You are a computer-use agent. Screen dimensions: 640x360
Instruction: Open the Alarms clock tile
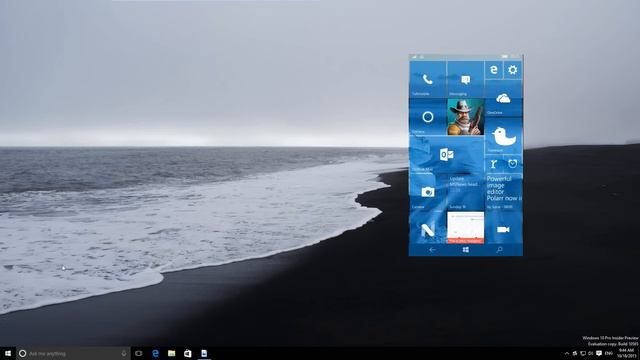[513, 164]
